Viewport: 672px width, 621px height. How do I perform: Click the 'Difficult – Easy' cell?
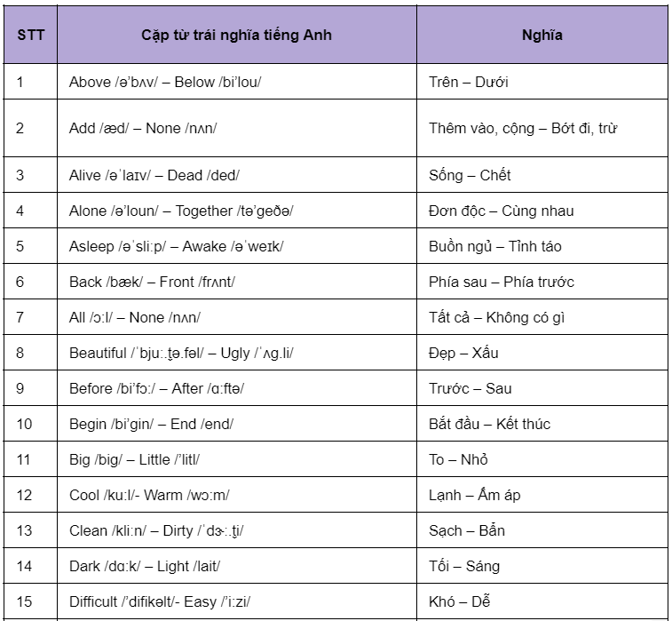point(165,601)
